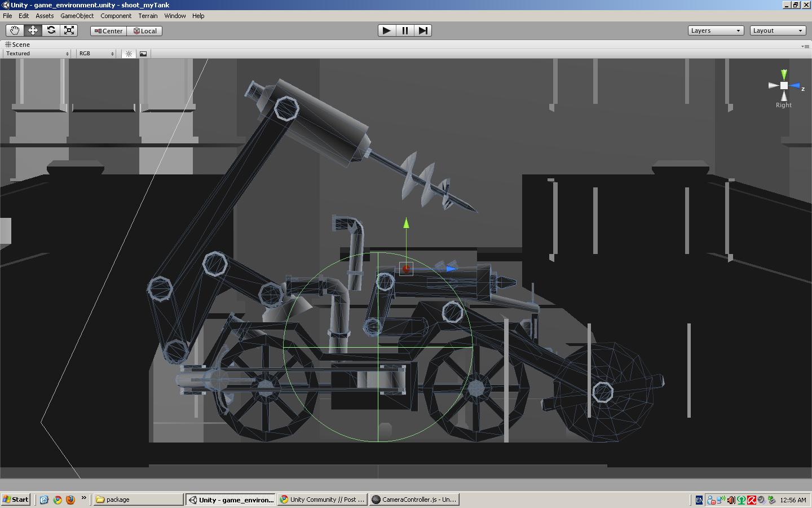Click the game overlay render icon beside the sun
The height and width of the screenshot is (508, 812).
pyautogui.click(x=143, y=54)
